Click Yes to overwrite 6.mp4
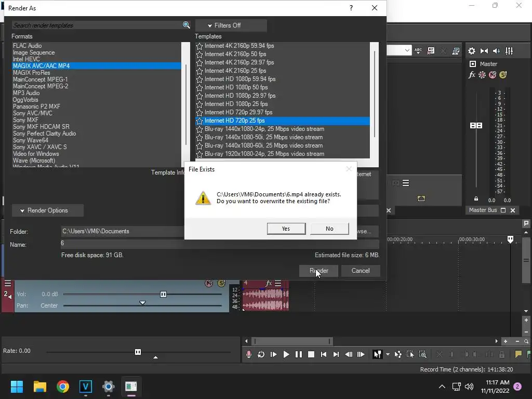532x399 pixels. (x=286, y=229)
